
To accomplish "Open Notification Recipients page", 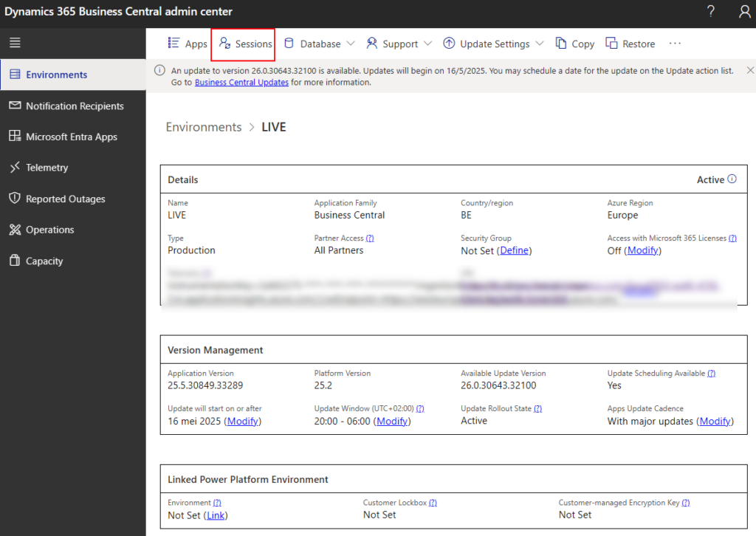I will tap(73, 106).
